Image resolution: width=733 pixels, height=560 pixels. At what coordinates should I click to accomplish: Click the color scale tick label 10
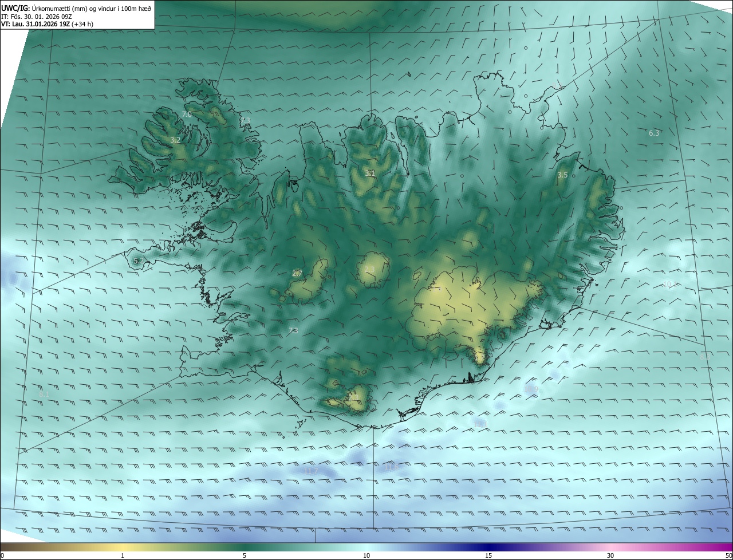pyautogui.click(x=366, y=555)
